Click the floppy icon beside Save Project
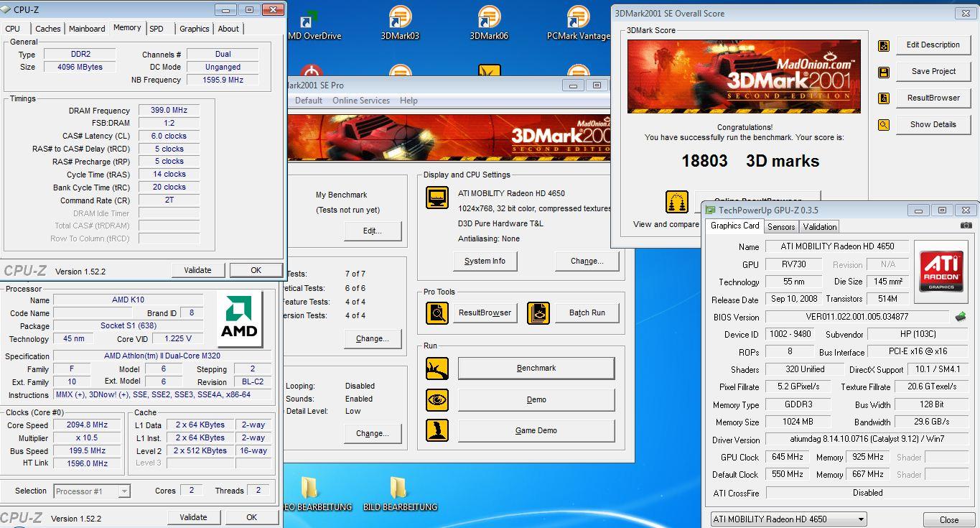Image resolution: width=980 pixels, height=528 pixels. [x=884, y=72]
